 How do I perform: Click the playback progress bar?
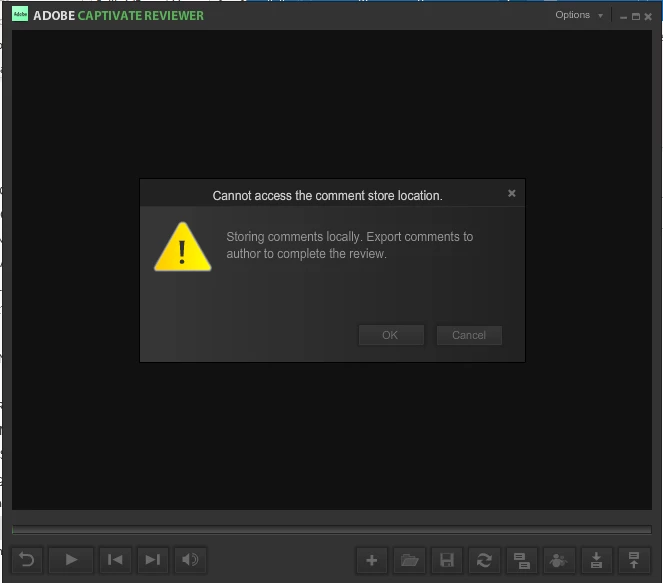332,529
